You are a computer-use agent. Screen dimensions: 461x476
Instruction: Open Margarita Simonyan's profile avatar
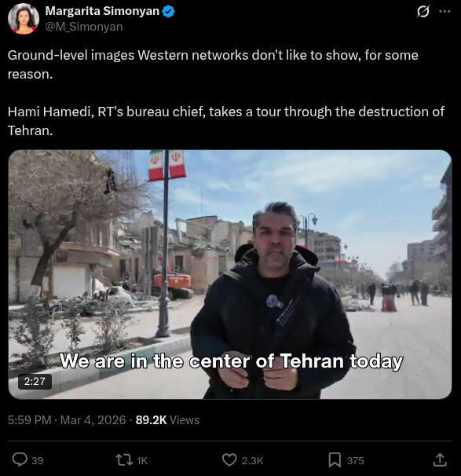pos(24,19)
